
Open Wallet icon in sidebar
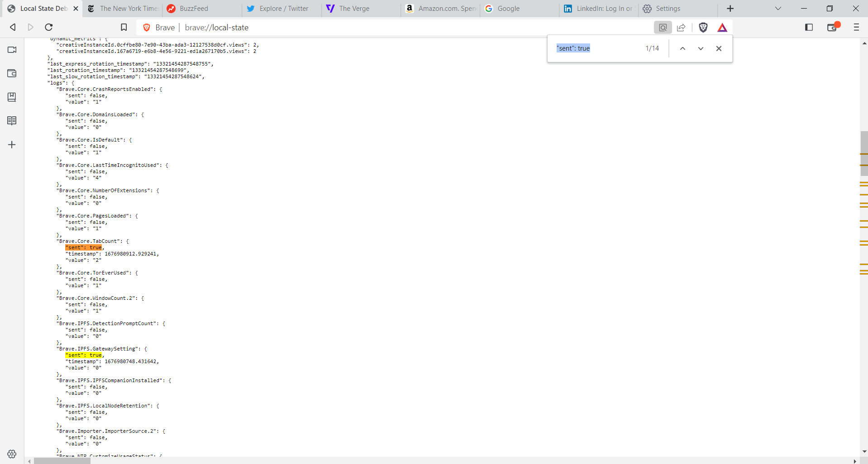click(12, 73)
